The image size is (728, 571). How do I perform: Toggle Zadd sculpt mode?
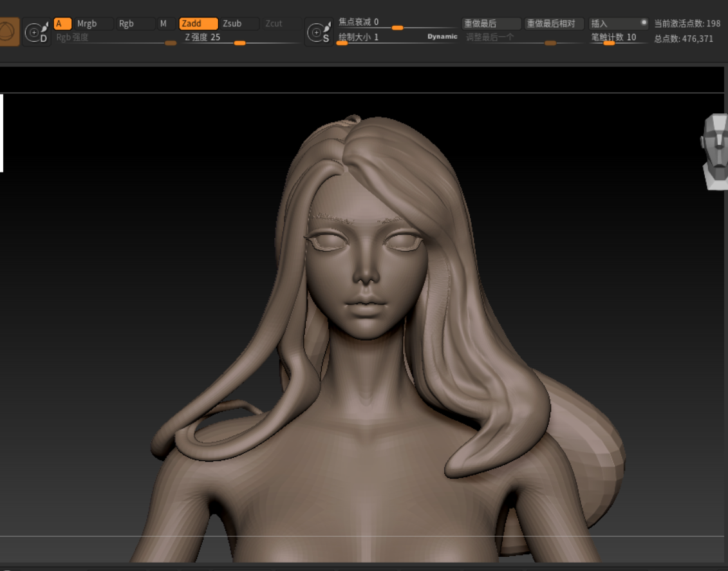[198, 24]
